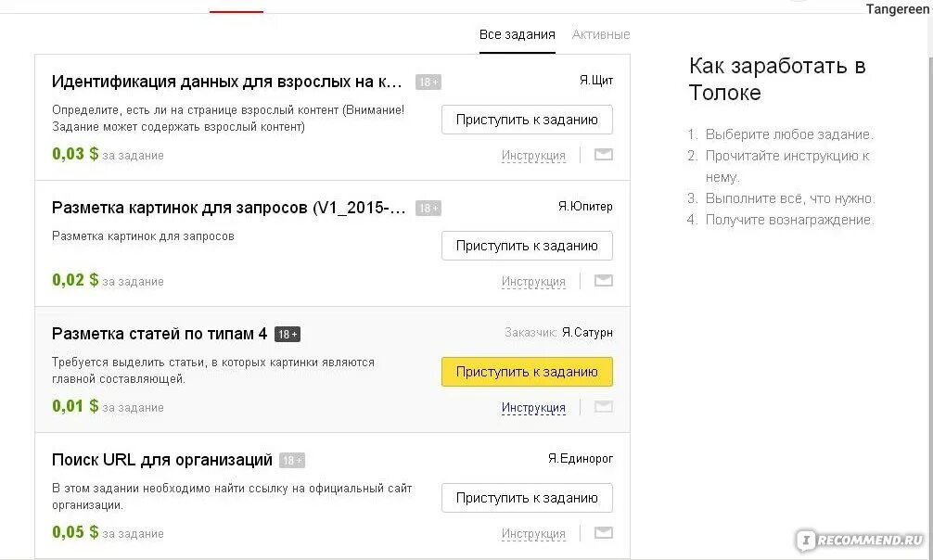Screen dimensions: 933x560
Task: Start the Разметка картинок для запросов task
Action: point(527,246)
